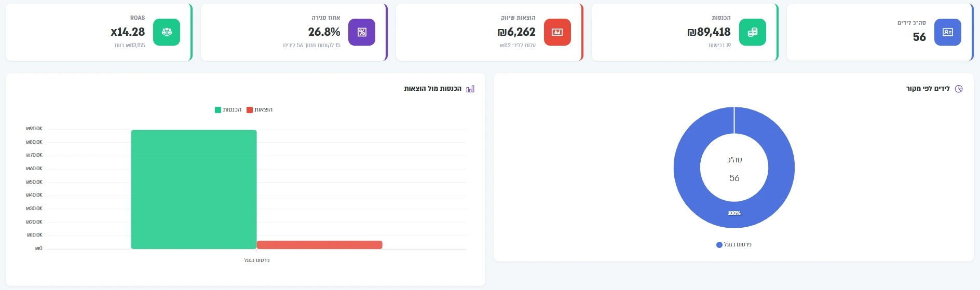The height and width of the screenshot is (290, 980).
Task: Click the '19 רכישות' purchases subtext
Action: coord(719,46)
